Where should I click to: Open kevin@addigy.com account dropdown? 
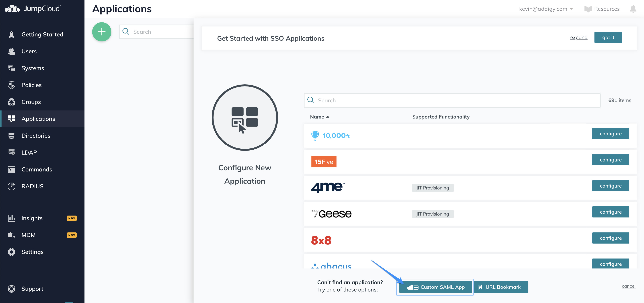tap(546, 9)
